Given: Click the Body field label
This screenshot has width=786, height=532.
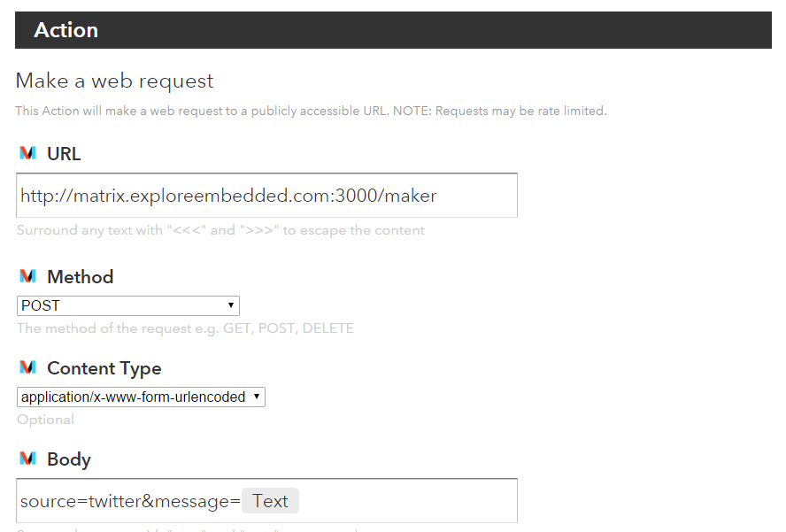Looking at the screenshot, I should pyautogui.click(x=69, y=459).
